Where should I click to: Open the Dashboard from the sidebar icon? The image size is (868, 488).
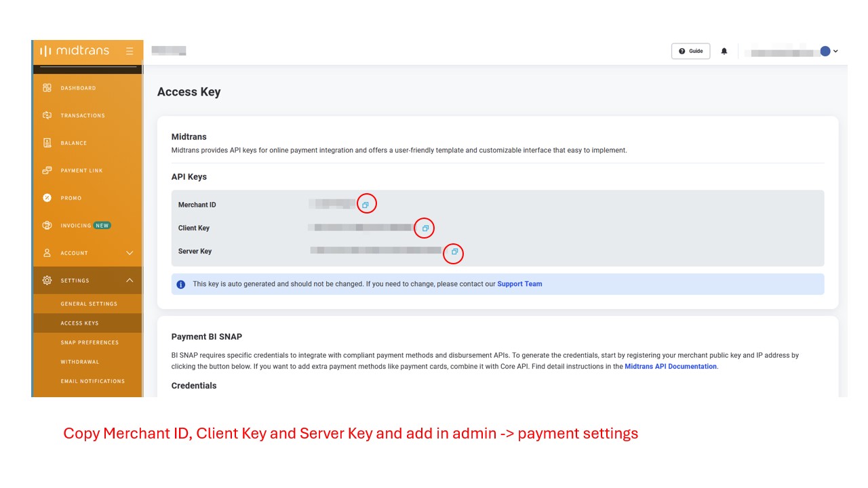[46, 87]
